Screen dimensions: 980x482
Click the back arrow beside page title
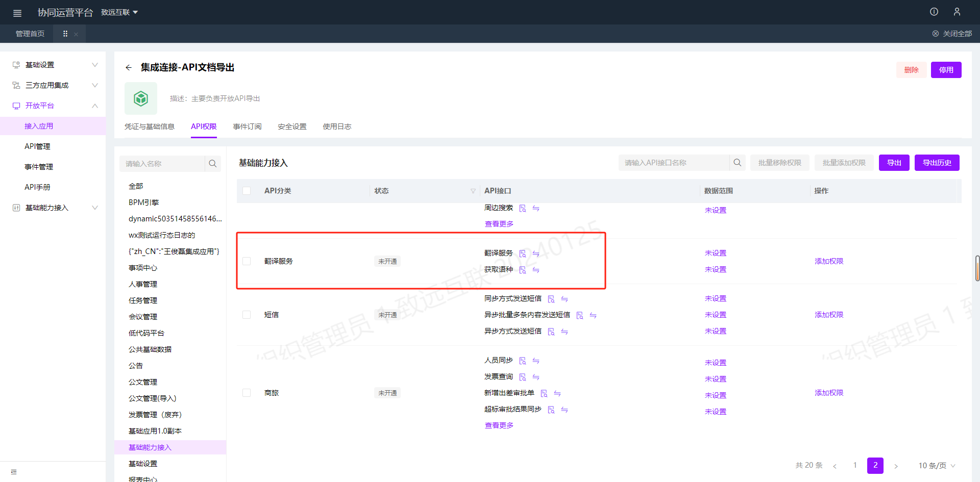click(129, 67)
